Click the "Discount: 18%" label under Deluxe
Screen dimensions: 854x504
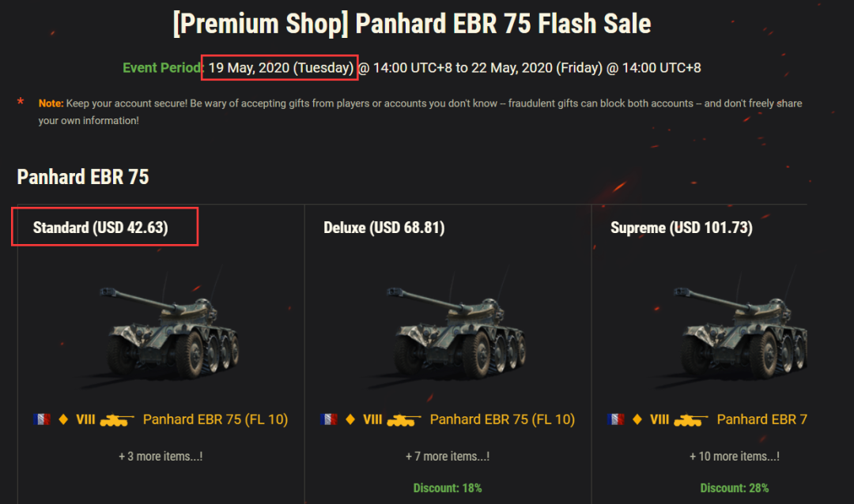(x=448, y=488)
